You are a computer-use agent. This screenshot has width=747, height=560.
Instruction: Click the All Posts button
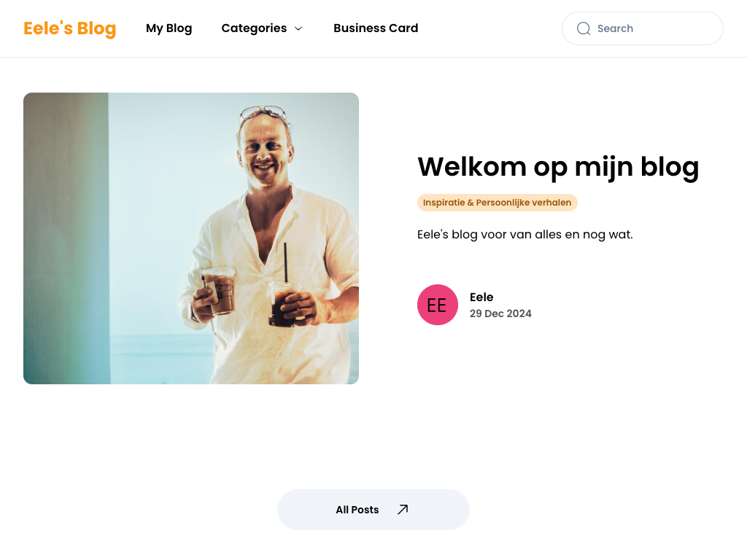373,510
